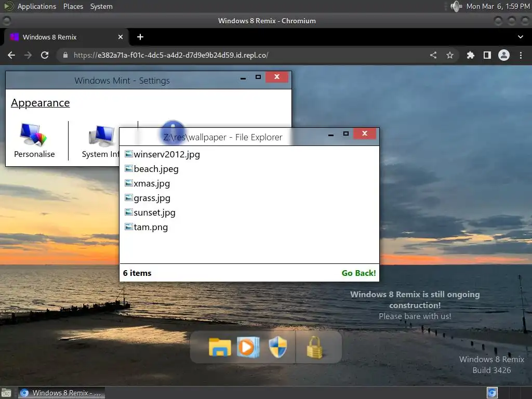Share this page via share icon
Image resolution: width=532 pixels, height=399 pixels.
(x=433, y=55)
